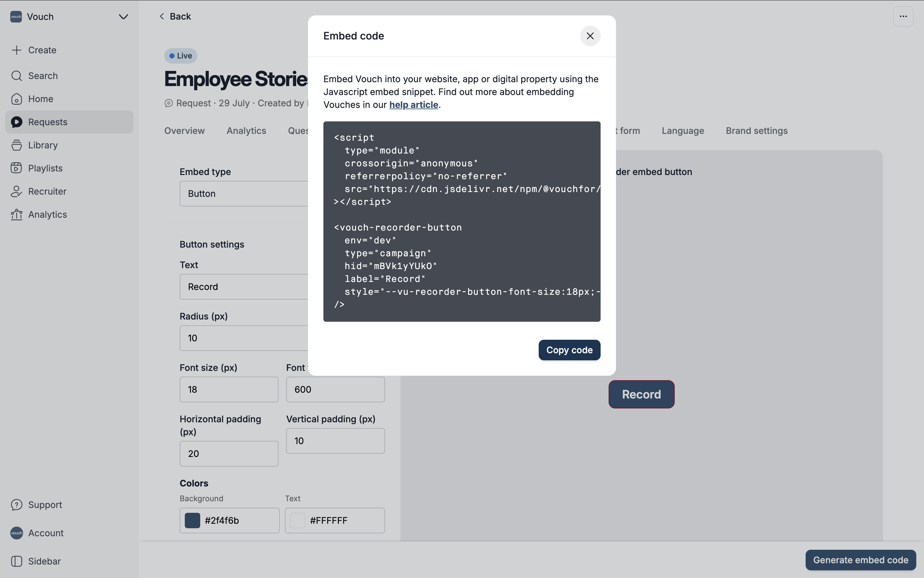
Task: Open the Background color swatch
Action: (193, 521)
